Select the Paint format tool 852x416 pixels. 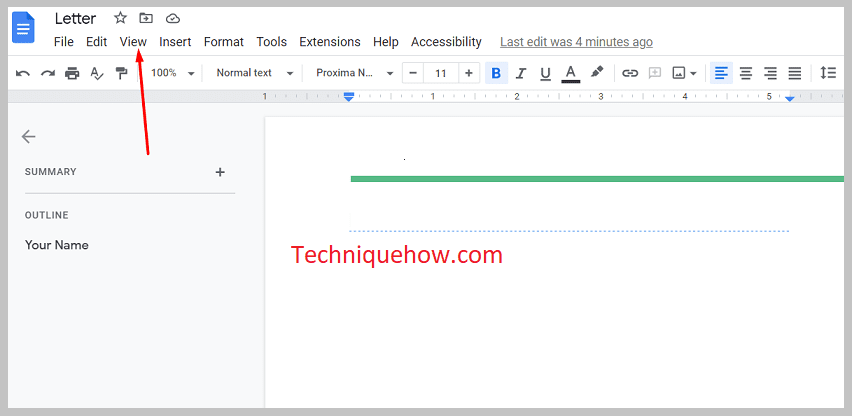(x=122, y=73)
